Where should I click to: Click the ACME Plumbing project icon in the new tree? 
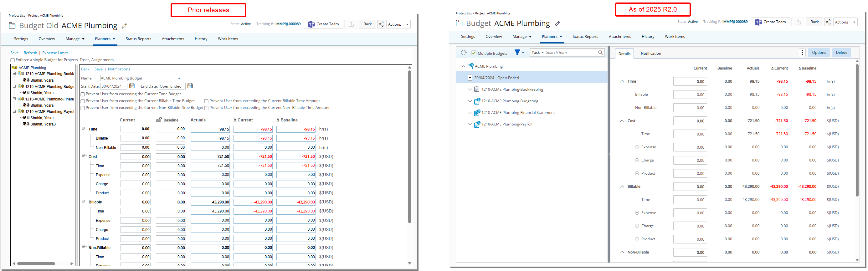[x=470, y=66]
